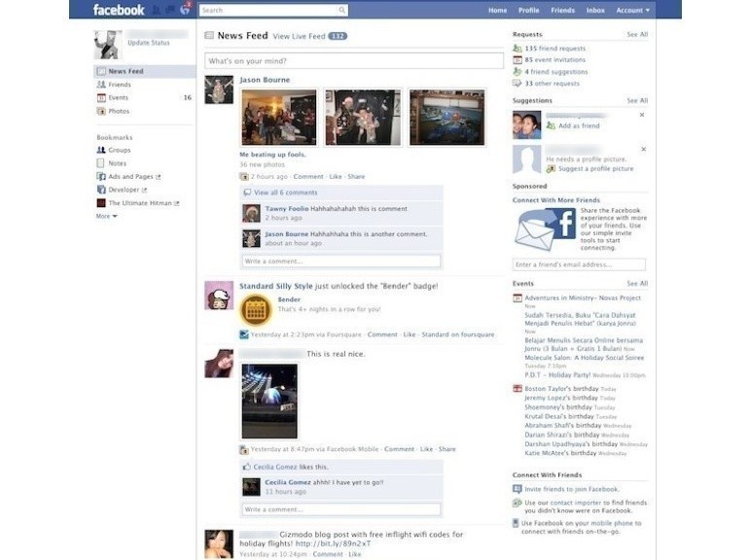
Task: Click See All next to Requests
Action: click(637, 34)
